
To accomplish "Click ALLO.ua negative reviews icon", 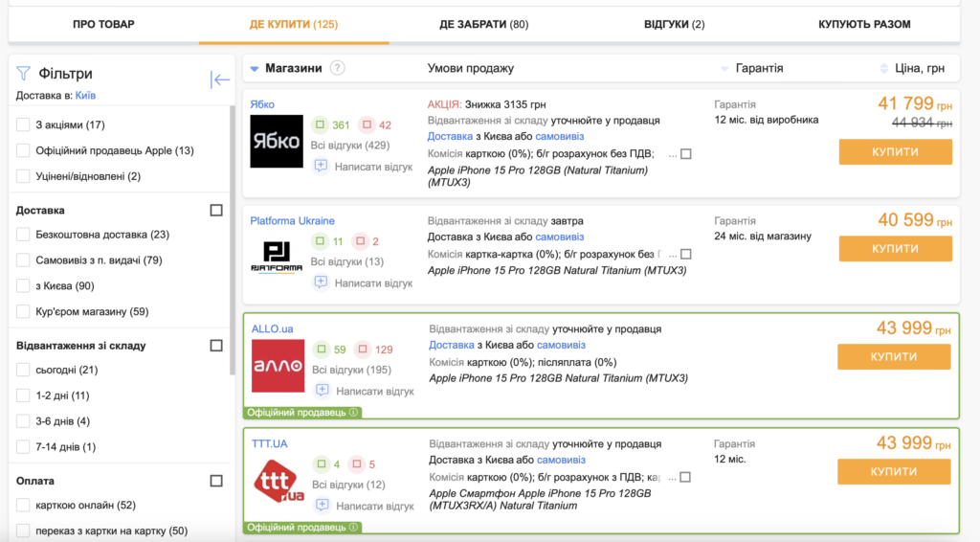I will point(363,350).
